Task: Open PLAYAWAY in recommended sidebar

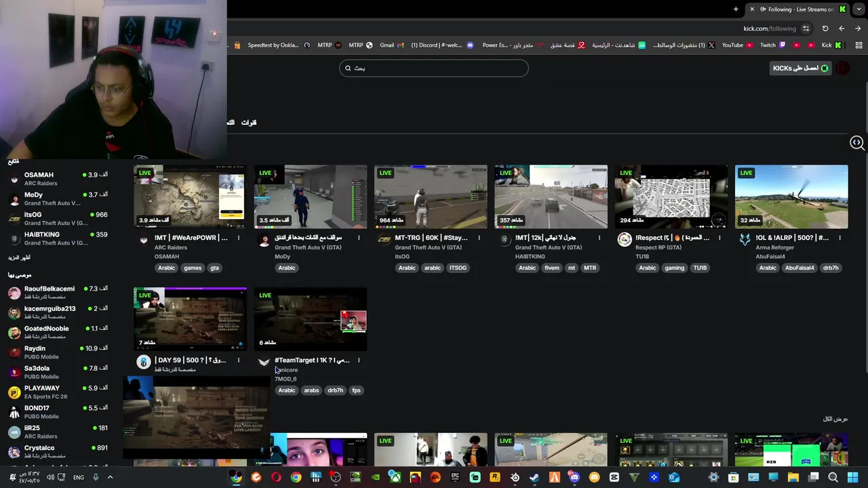Action: click(x=58, y=392)
